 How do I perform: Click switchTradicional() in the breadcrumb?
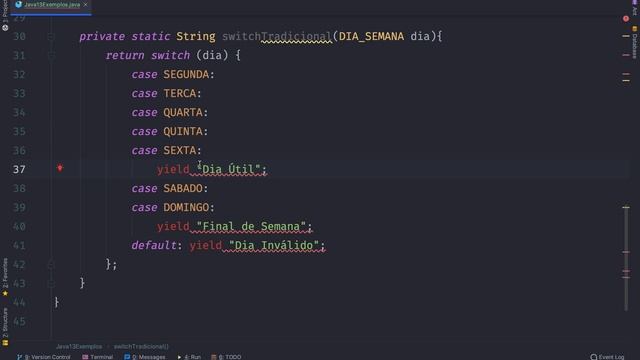141,347
